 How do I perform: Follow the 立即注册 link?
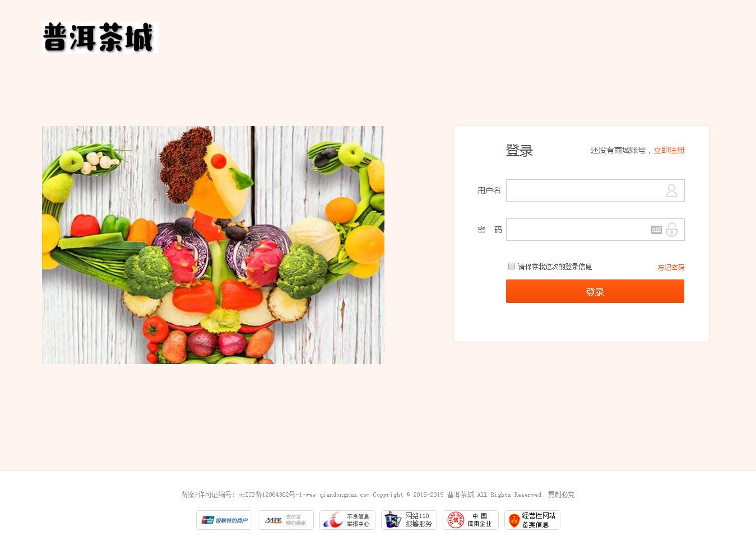[669, 150]
